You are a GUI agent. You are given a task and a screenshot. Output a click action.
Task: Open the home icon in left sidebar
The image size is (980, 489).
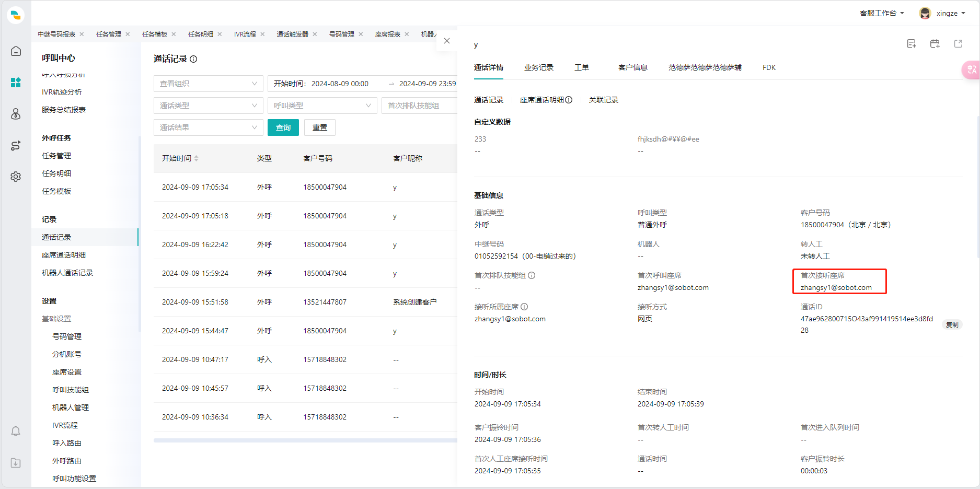pos(16,51)
